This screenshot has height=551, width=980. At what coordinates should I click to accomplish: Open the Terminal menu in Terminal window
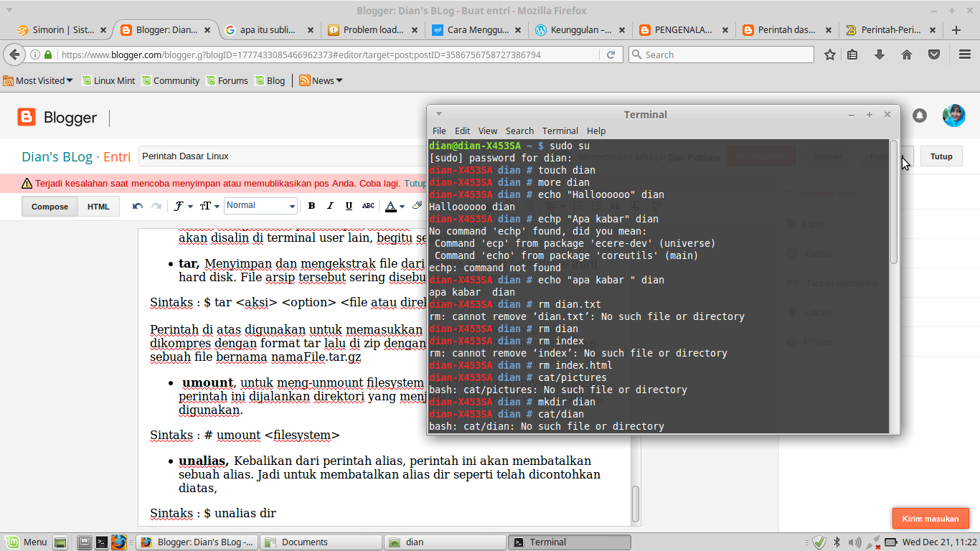click(560, 131)
